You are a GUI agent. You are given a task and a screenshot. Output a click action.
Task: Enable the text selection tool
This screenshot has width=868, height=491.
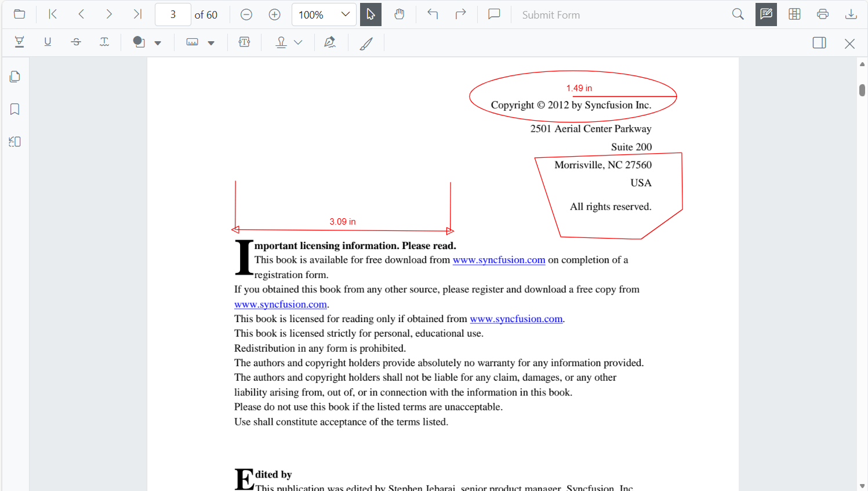(371, 15)
